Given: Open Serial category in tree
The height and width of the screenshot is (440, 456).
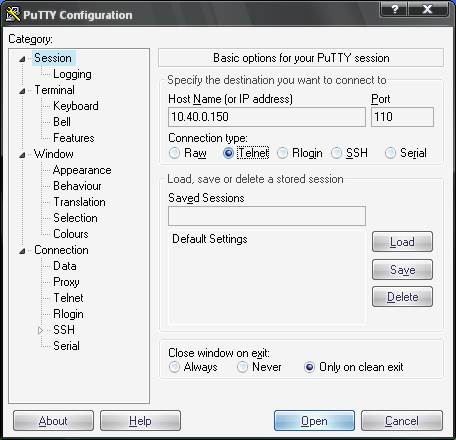Looking at the screenshot, I should pyautogui.click(x=66, y=346).
